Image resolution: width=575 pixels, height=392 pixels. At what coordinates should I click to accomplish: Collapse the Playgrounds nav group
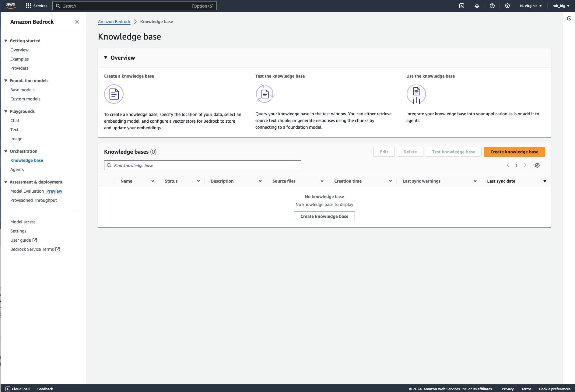tap(5, 111)
